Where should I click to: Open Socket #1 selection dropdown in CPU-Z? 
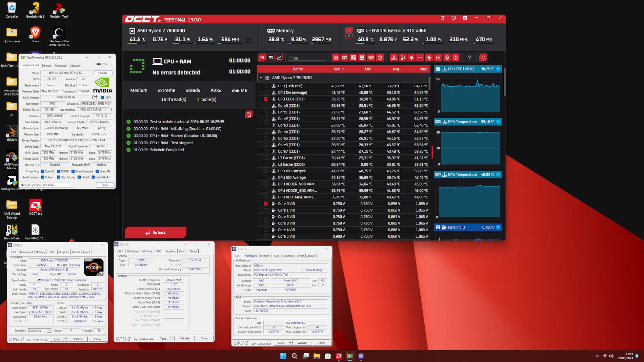pyautogui.click(x=39, y=331)
